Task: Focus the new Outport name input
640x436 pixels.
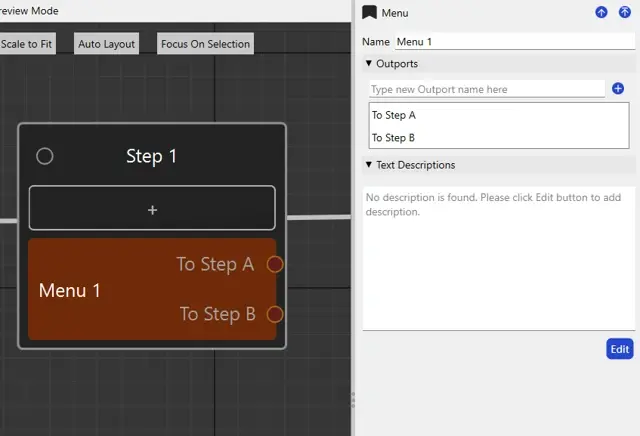Action: [487, 89]
